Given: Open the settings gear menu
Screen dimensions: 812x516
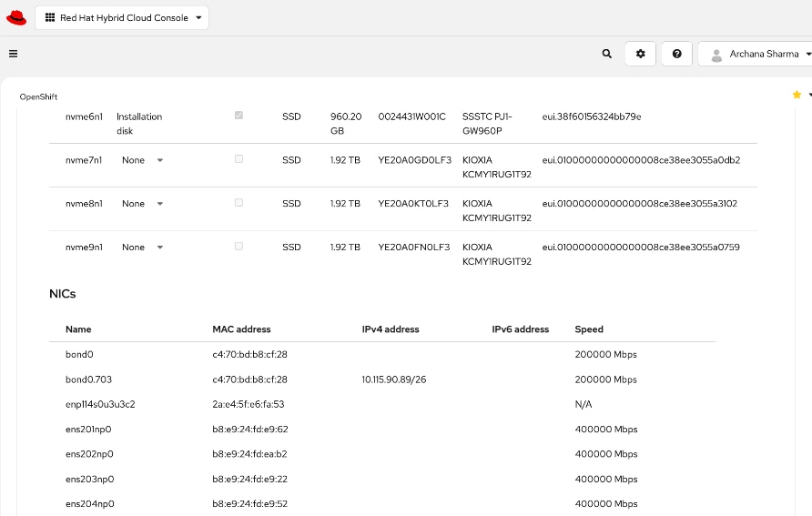Looking at the screenshot, I should [x=641, y=54].
